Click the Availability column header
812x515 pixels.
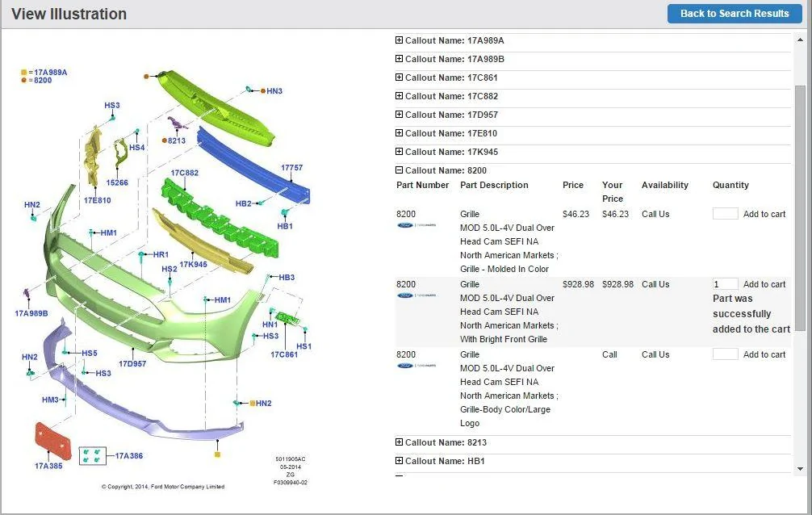tap(665, 185)
